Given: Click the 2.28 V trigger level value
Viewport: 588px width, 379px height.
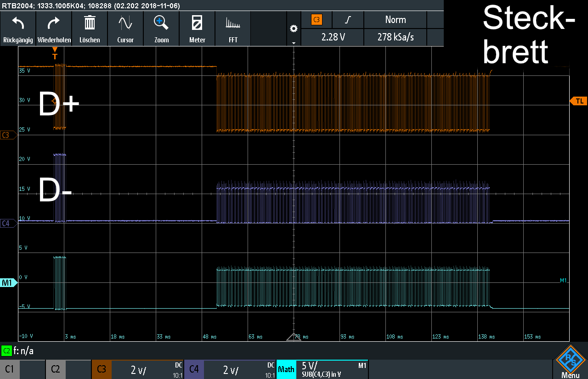Looking at the screenshot, I should point(333,37).
